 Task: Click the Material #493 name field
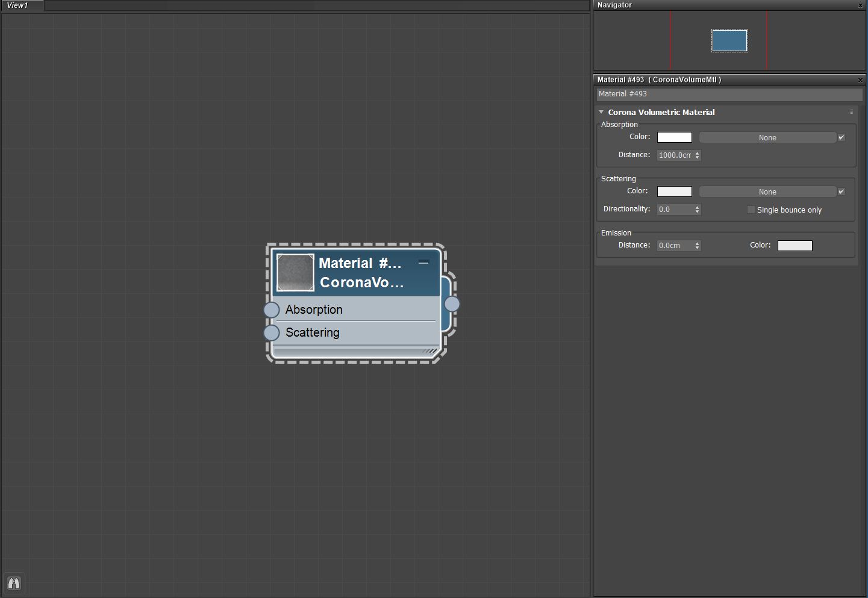[729, 94]
